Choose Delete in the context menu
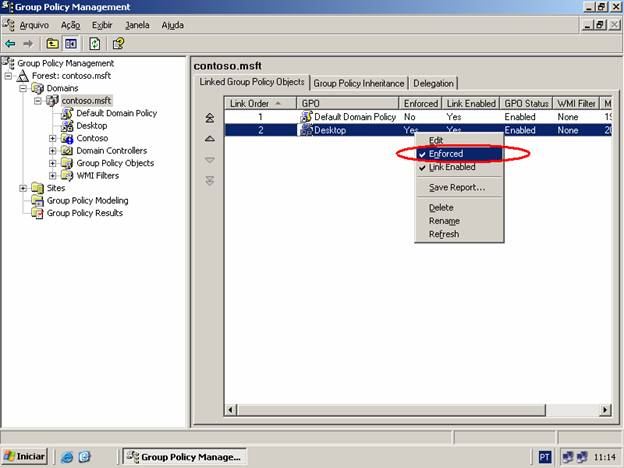Viewport: 624px width, 468px height. point(458,208)
